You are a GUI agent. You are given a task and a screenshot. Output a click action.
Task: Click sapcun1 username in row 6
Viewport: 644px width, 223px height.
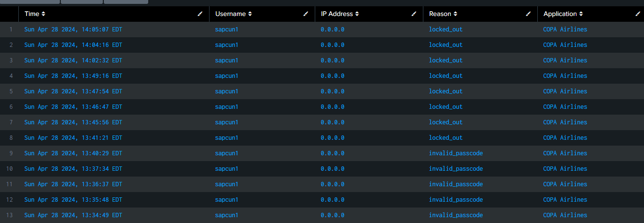click(227, 107)
